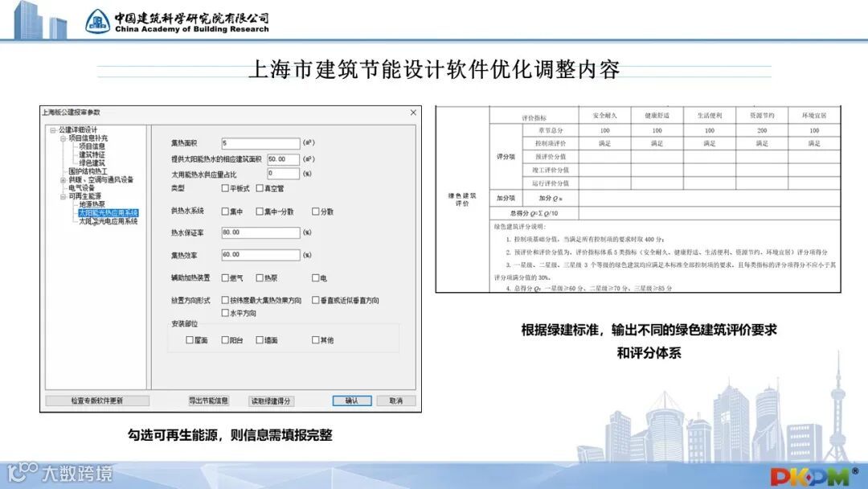The image size is (868, 489).
Task: Click the 绿色建筑评价 row header cell
Action: (462, 199)
